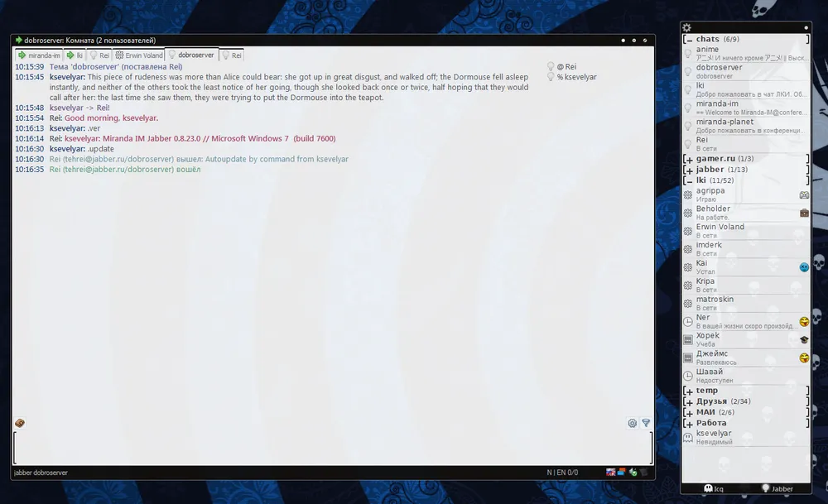Switch to the first Rei tab

pyautogui.click(x=99, y=55)
